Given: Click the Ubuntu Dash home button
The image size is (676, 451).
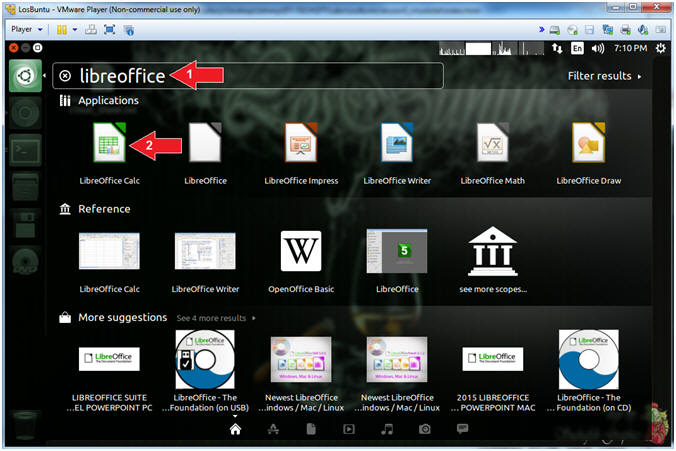Looking at the screenshot, I should point(25,75).
